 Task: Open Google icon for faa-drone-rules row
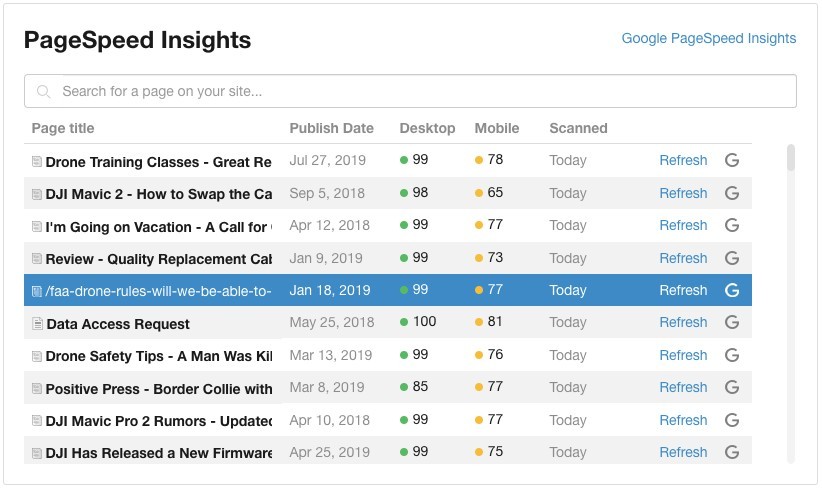click(732, 290)
